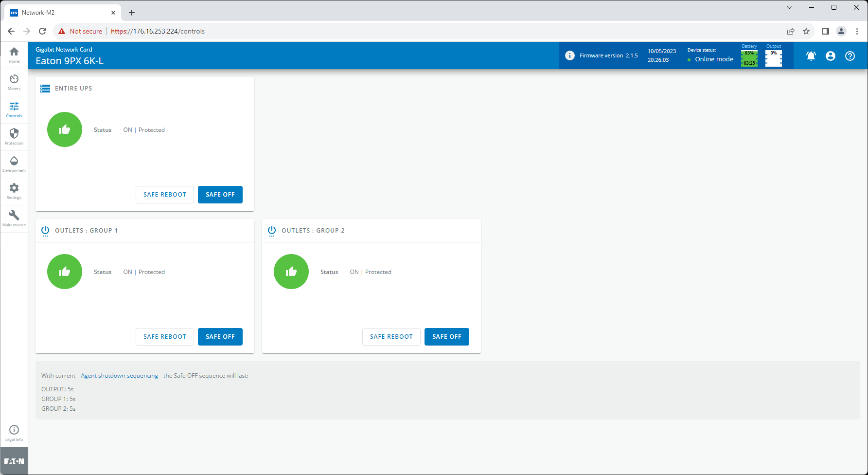Click the Group 1 thumbs-up status icon
Image resolution: width=868 pixels, height=475 pixels.
pos(65,272)
